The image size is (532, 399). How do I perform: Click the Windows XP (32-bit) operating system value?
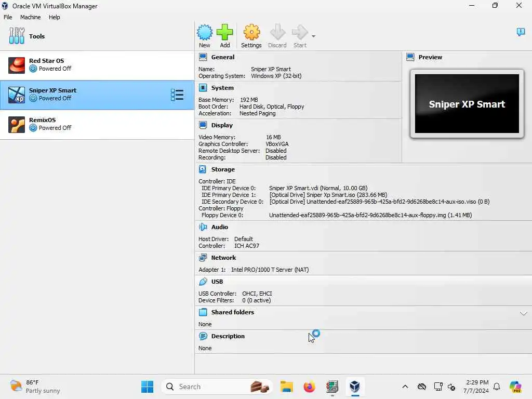pos(276,76)
